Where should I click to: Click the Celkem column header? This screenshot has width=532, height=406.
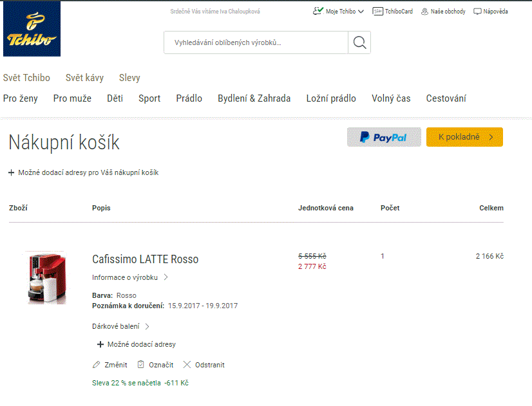click(x=491, y=208)
